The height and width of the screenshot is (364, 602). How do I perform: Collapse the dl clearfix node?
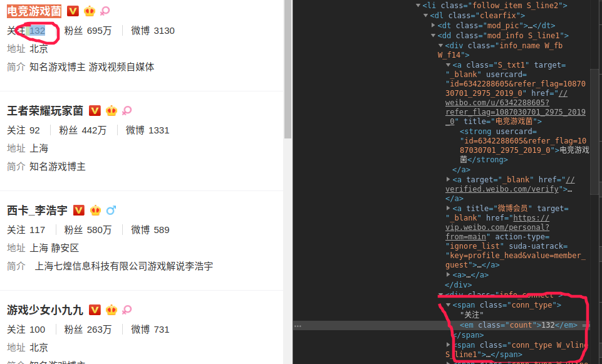pyautogui.click(x=426, y=16)
